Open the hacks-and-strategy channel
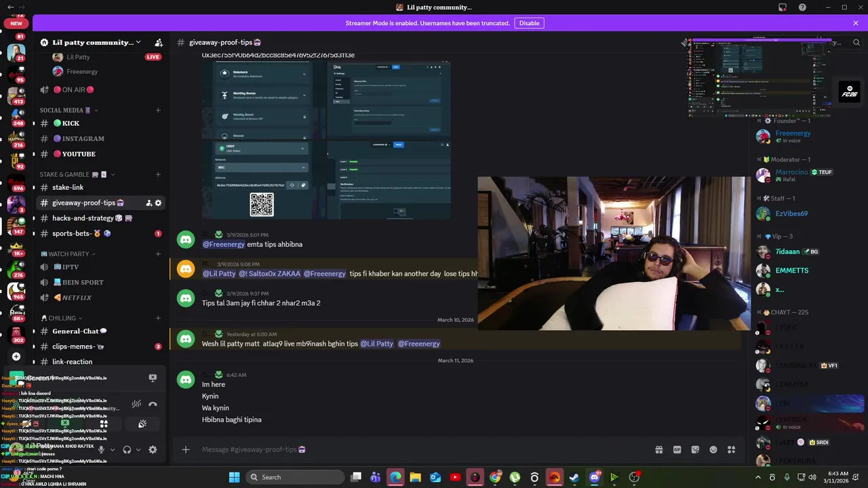Image resolution: width=868 pixels, height=488 pixels. coord(102,218)
